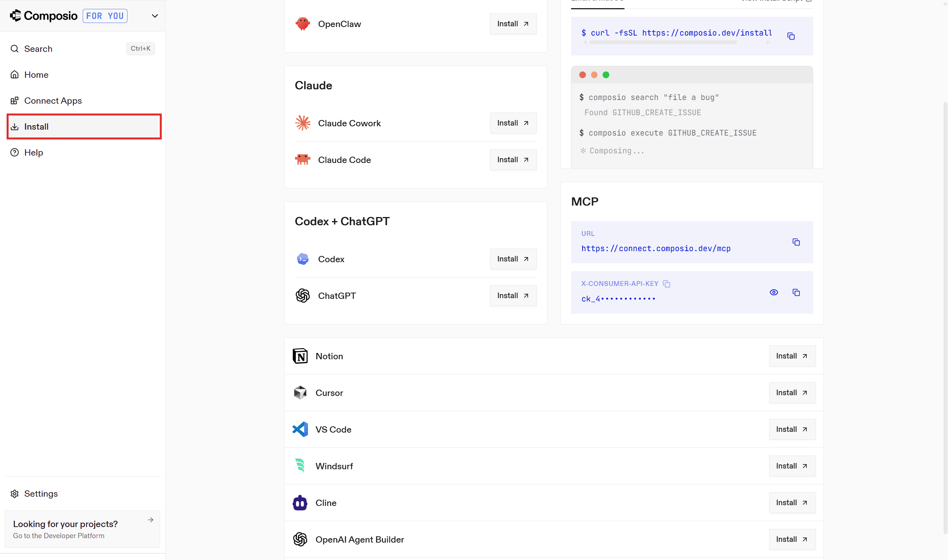Click the "Claude" section heading
The height and width of the screenshot is (560, 948).
(314, 85)
